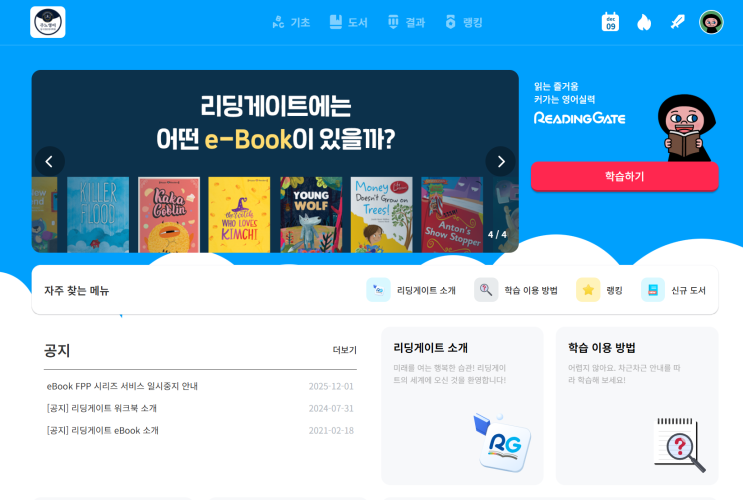Open 더보기 link beside 공지

tap(344, 350)
